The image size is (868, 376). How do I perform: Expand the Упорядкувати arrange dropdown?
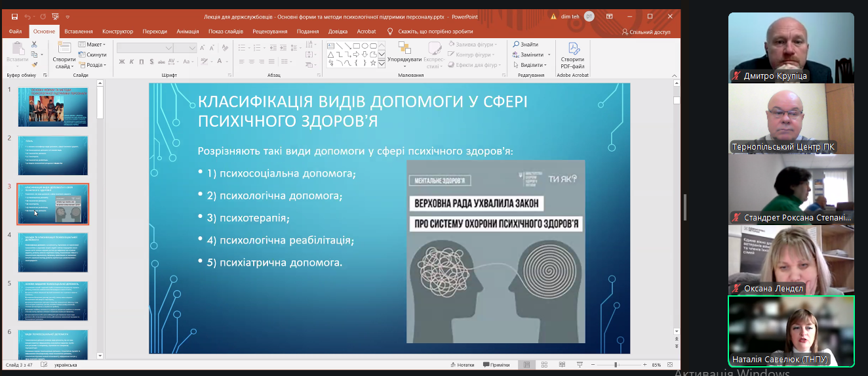404,59
